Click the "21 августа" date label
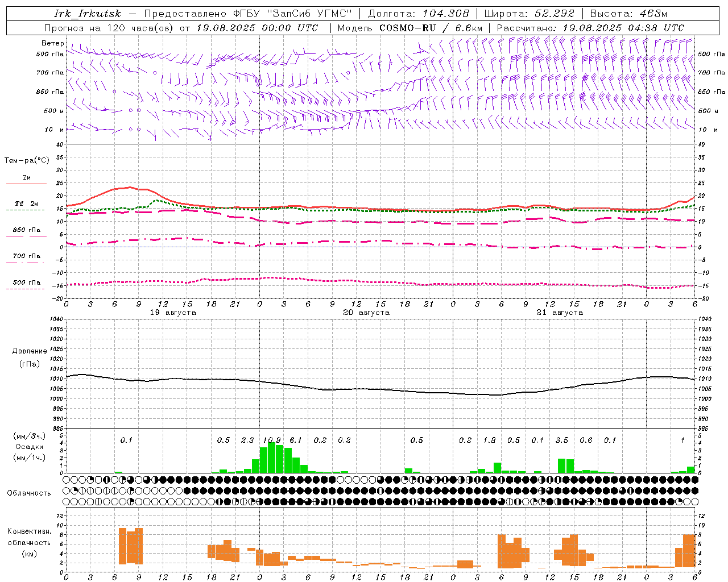Screen dimensions: 728x582 560,313
